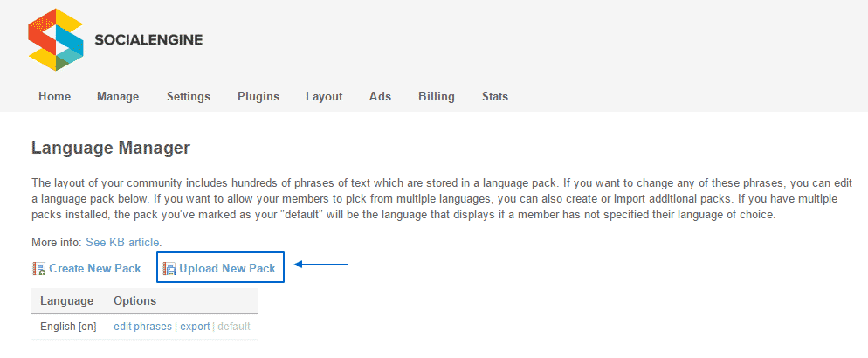Screen dimensions: 868x358
Task: Go to the Home menu
Action: pos(54,96)
